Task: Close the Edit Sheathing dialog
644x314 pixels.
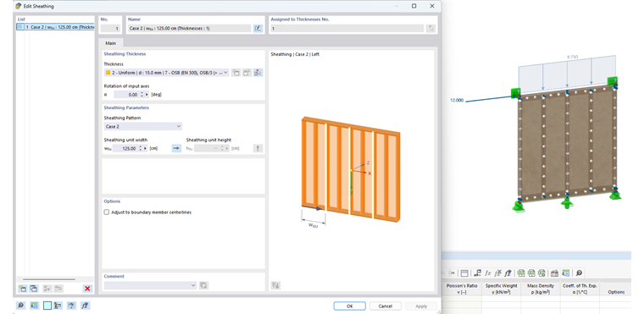Action: point(432,6)
